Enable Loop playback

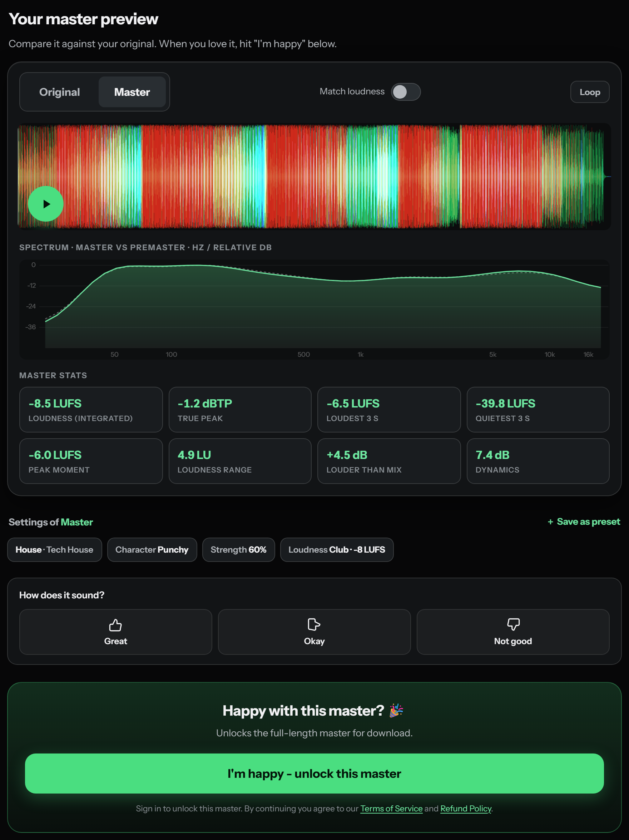(x=590, y=92)
